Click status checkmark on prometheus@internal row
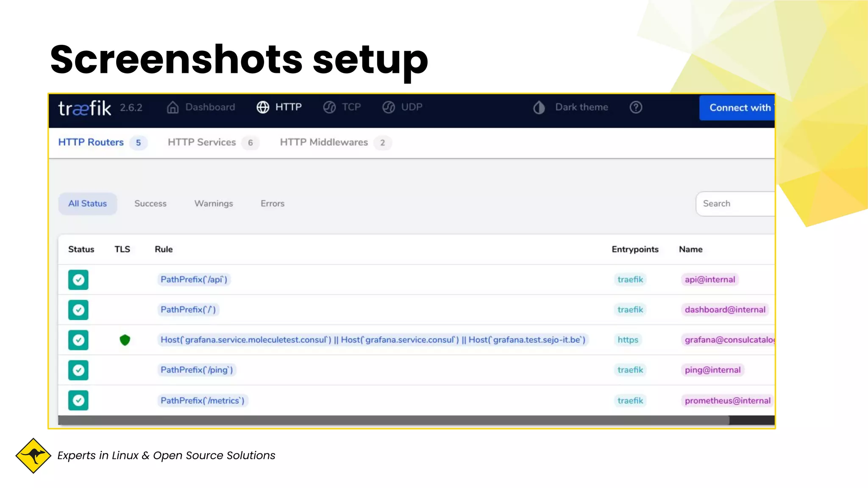 tap(78, 400)
